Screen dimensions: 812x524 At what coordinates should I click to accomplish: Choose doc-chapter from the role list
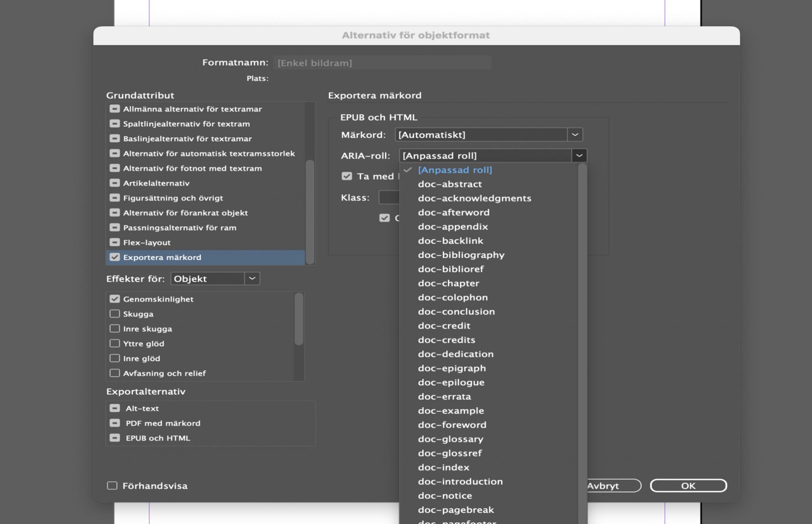448,283
